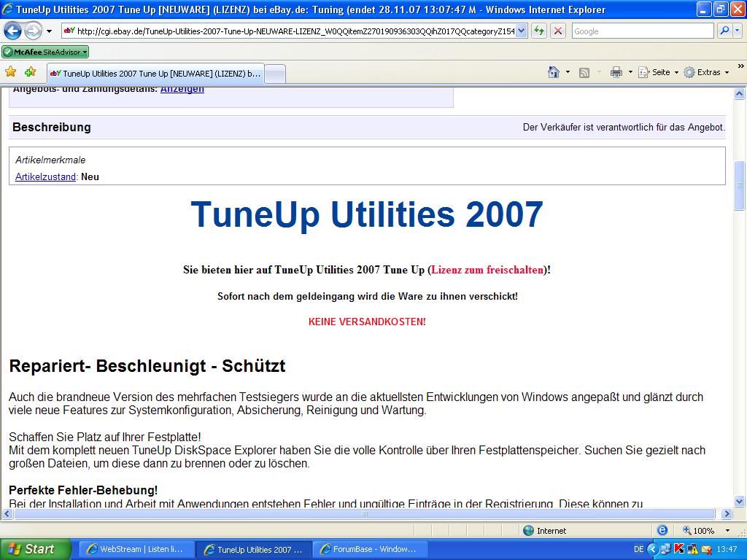Open the Seite menu
The width and height of the screenshot is (747, 560).
pyautogui.click(x=659, y=72)
